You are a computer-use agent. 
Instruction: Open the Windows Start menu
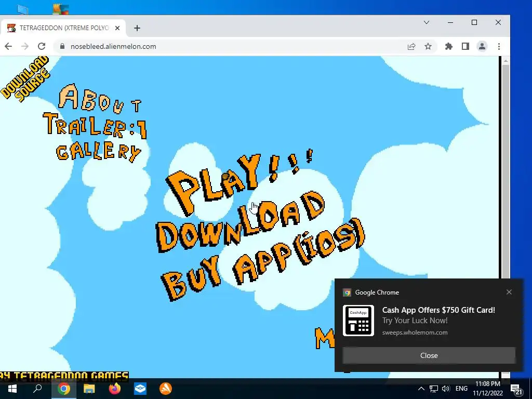click(x=12, y=389)
